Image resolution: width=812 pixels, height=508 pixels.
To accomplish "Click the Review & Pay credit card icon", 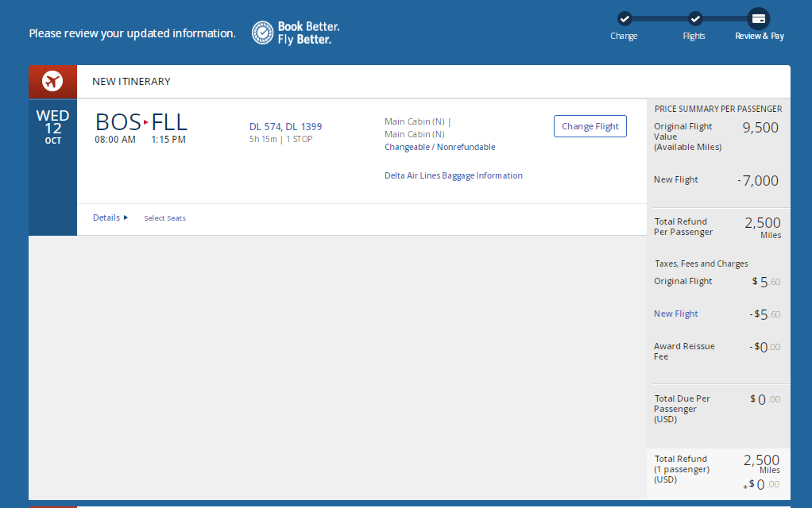I will (x=759, y=18).
